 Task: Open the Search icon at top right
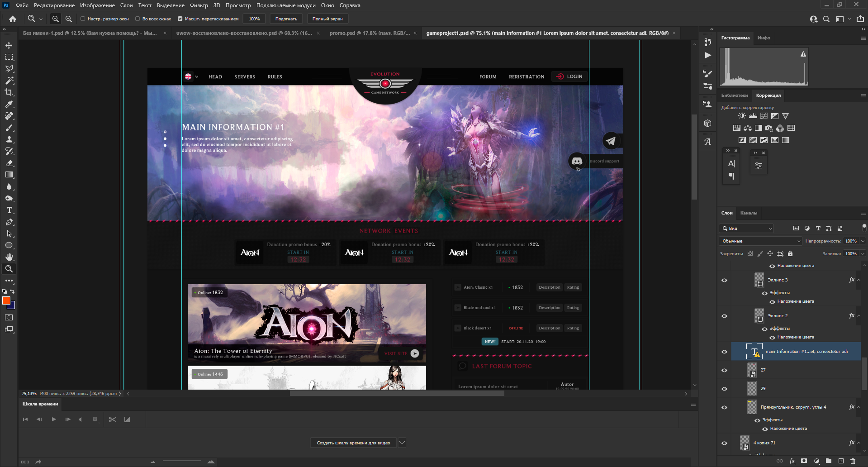tap(826, 19)
